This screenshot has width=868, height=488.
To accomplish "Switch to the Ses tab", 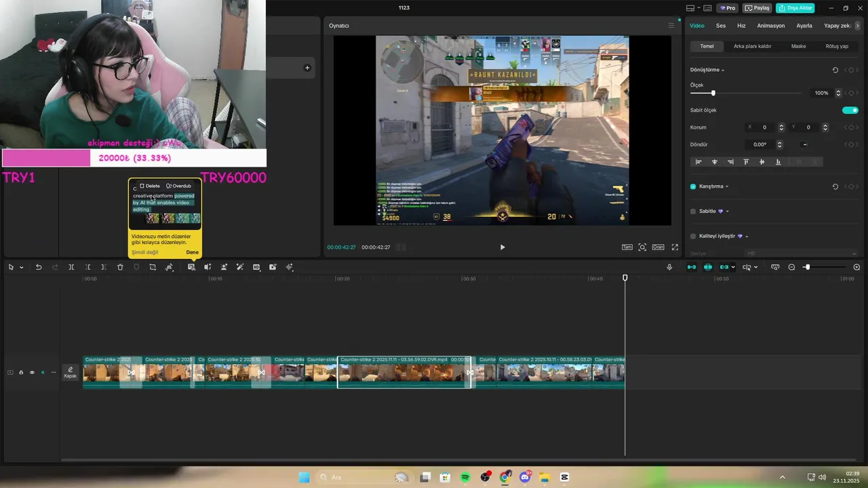I will (x=721, y=26).
